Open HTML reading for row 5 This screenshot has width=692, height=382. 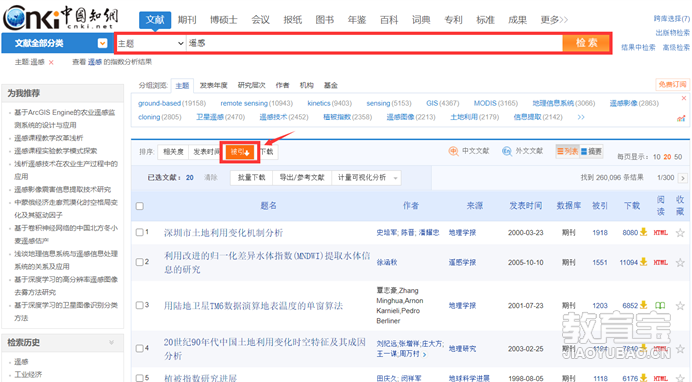[x=660, y=378]
